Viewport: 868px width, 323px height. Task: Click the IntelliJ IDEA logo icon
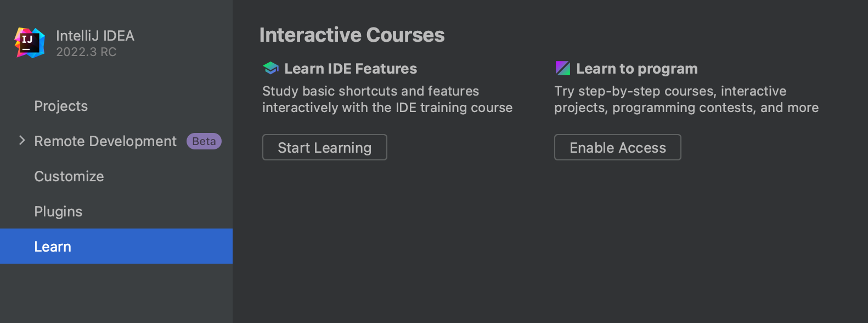point(30,43)
